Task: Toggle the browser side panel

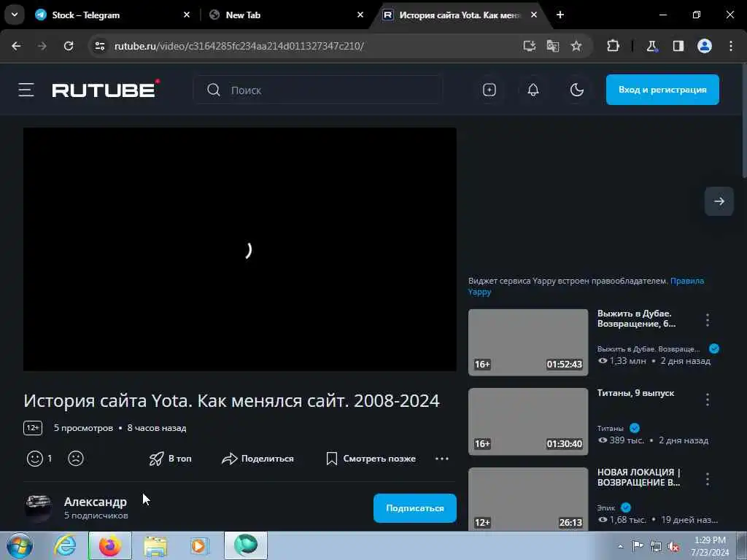Action: pyautogui.click(x=678, y=46)
